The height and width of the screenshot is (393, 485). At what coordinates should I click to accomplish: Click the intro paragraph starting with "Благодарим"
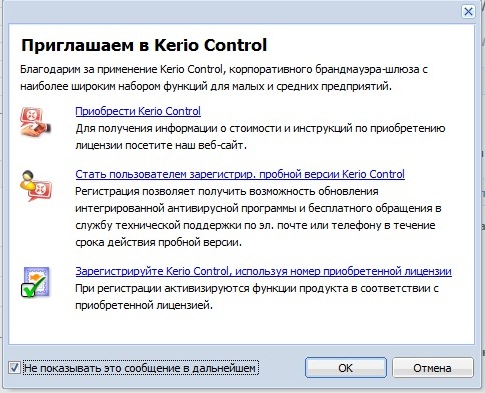(x=224, y=78)
